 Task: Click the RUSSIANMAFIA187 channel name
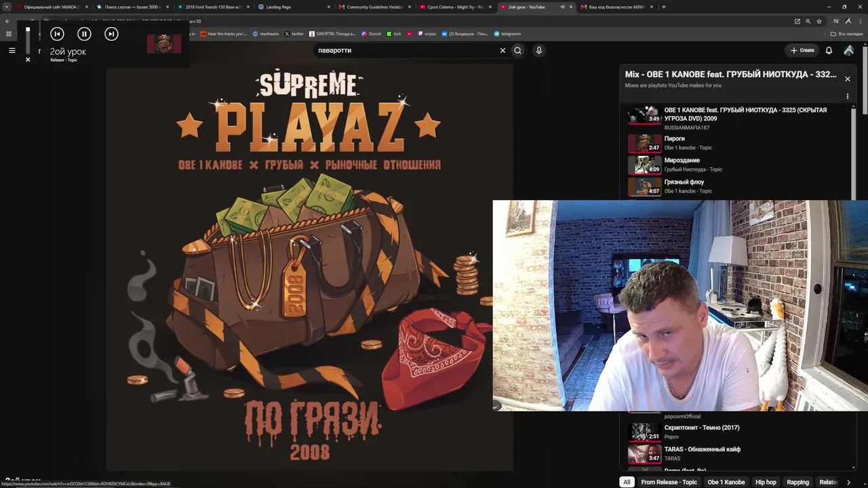coord(686,127)
